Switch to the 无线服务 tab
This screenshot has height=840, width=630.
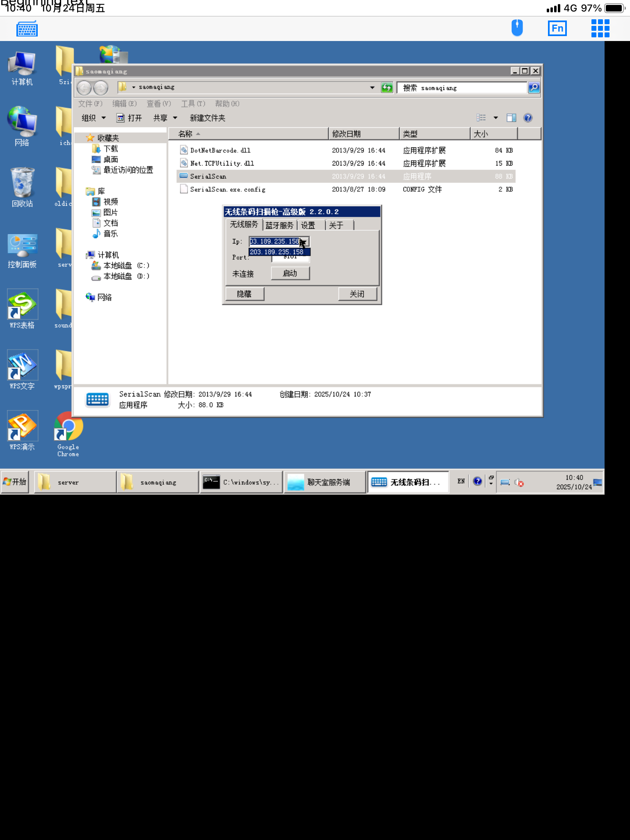coord(244,224)
